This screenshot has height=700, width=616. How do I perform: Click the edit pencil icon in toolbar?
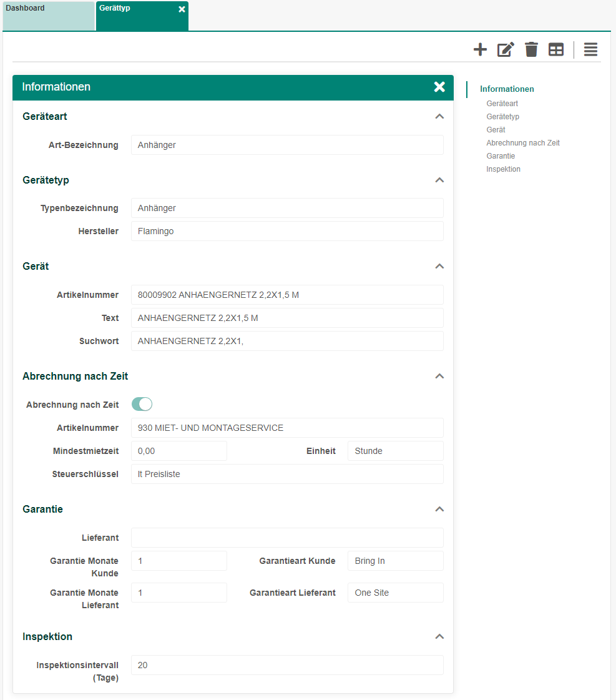506,50
